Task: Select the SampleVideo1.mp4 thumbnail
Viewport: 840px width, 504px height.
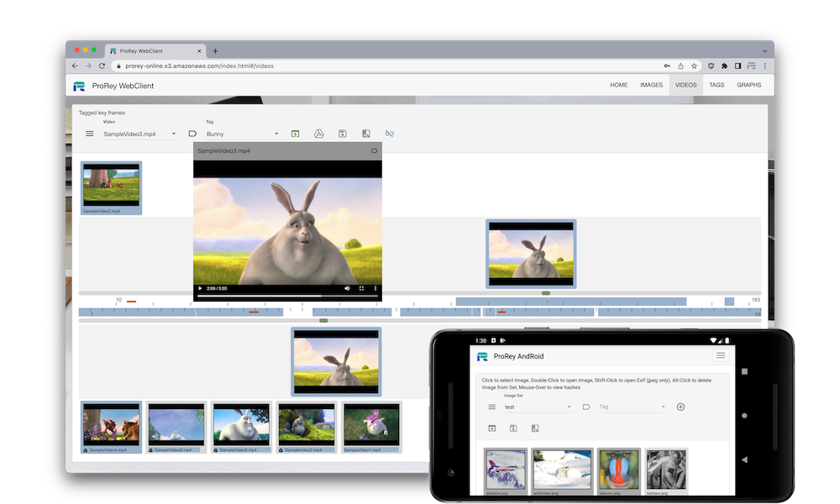Action: pos(372,427)
